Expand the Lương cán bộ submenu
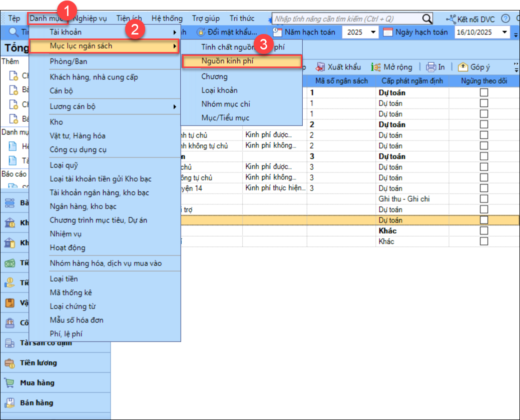The width and height of the screenshot is (520, 420). (175, 106)
